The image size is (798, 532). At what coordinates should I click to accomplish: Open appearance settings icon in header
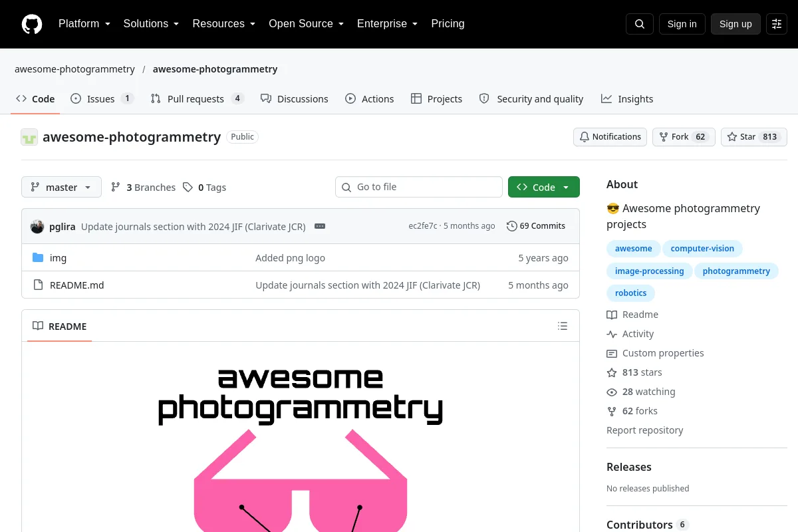777,24
